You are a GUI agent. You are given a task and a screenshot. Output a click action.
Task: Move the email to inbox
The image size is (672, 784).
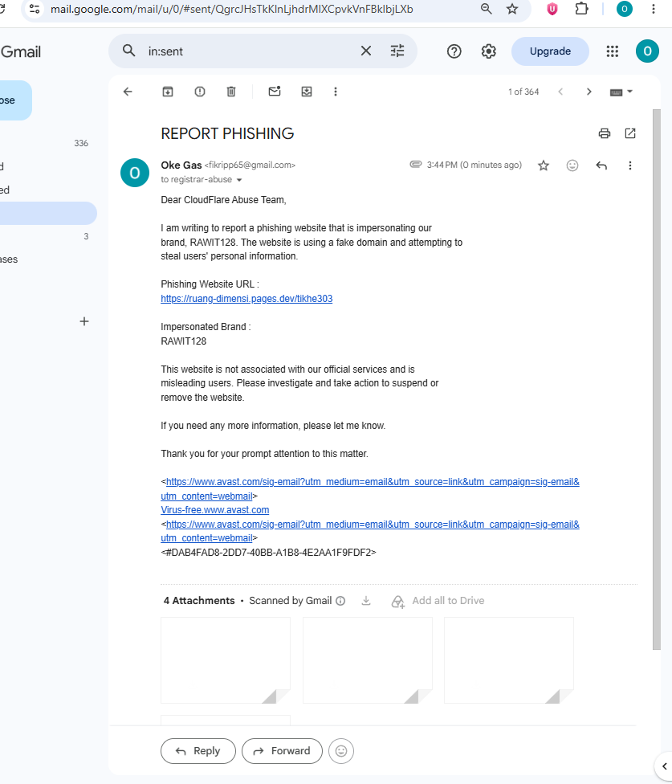click(307, 92)
